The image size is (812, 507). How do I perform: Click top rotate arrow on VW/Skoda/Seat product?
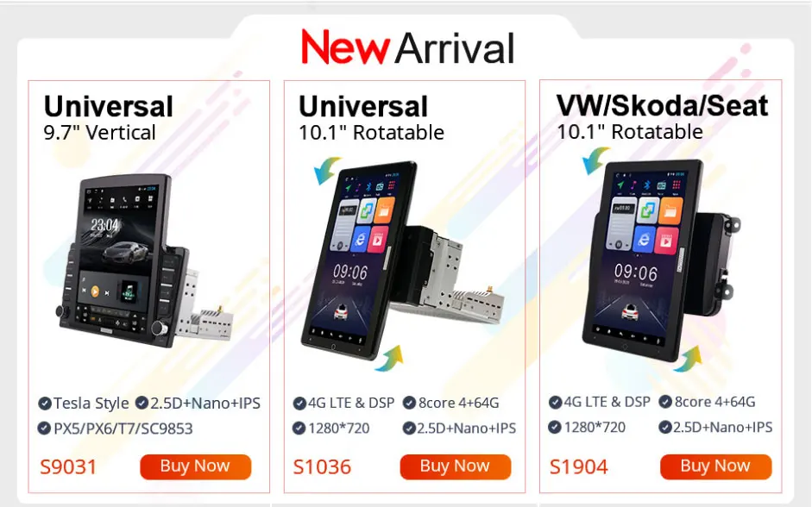tap(596, 160)
